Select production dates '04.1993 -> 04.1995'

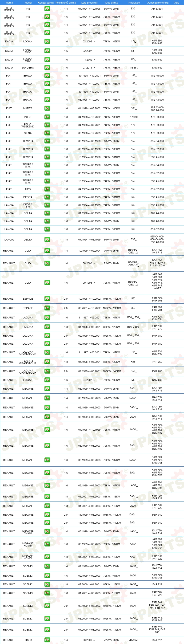pos(89,189)
